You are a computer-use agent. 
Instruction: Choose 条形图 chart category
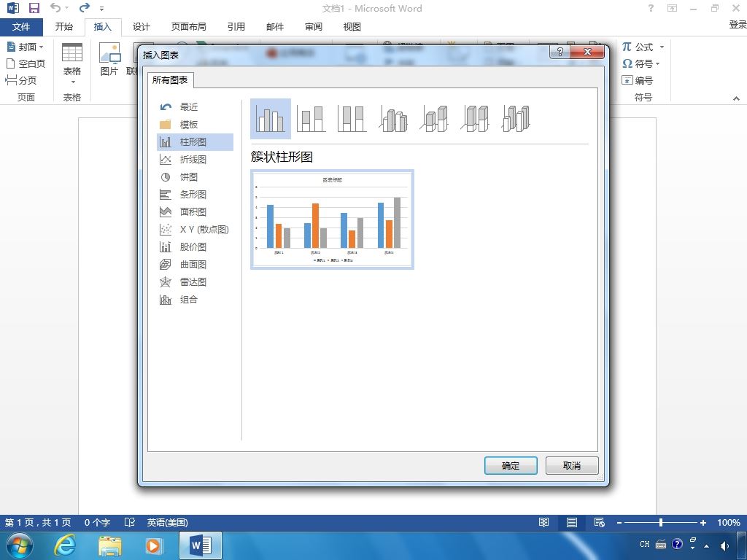(x=195, y=194)
